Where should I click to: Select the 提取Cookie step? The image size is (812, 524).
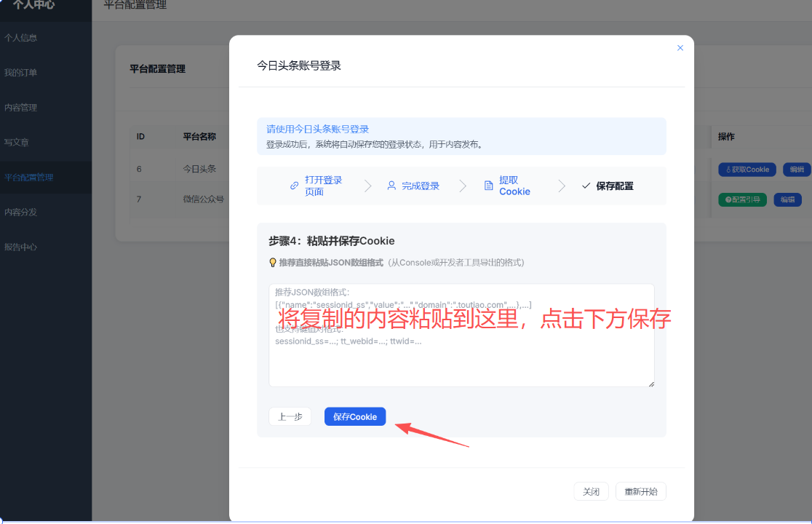click(x=508, y=186)
